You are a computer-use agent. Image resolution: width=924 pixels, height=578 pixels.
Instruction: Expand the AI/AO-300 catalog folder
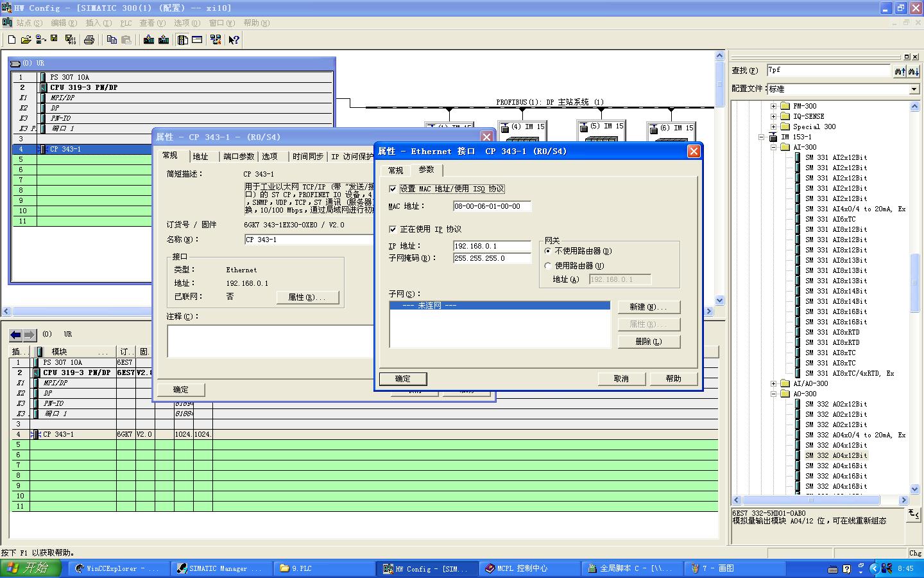click(x=773, y=384)
